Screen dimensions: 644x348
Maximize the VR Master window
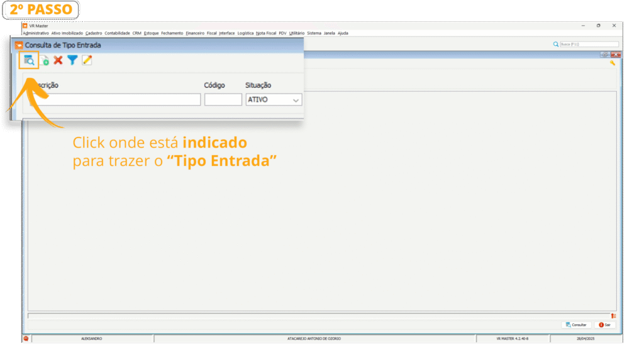[x=599, y=26]
